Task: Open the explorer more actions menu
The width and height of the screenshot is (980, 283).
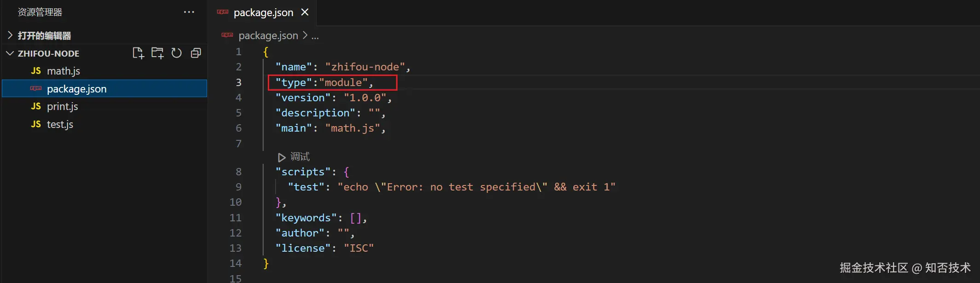Action: 189,12
